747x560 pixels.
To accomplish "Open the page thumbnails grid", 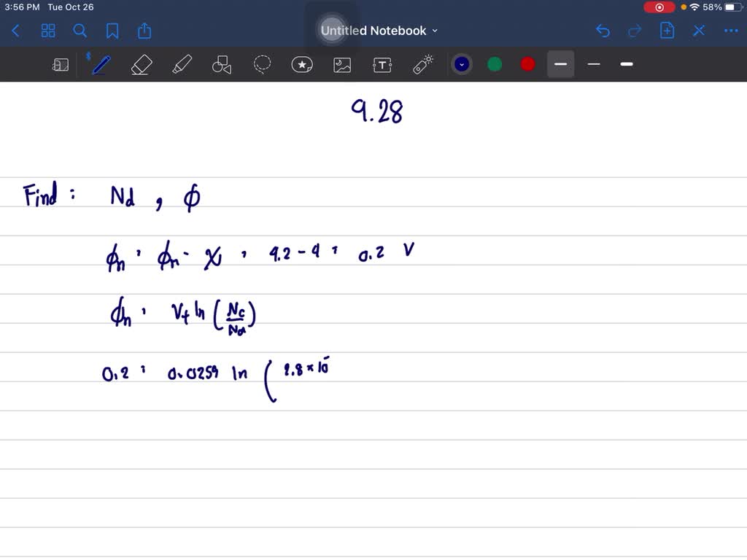I will 48,31.
